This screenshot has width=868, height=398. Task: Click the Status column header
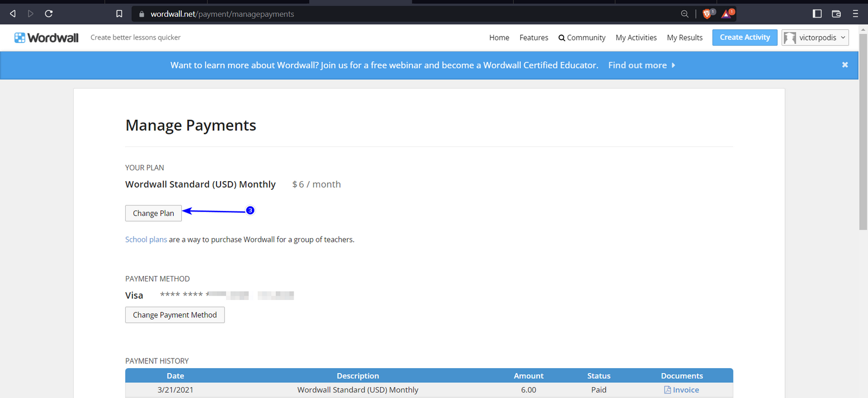[599, 376]
